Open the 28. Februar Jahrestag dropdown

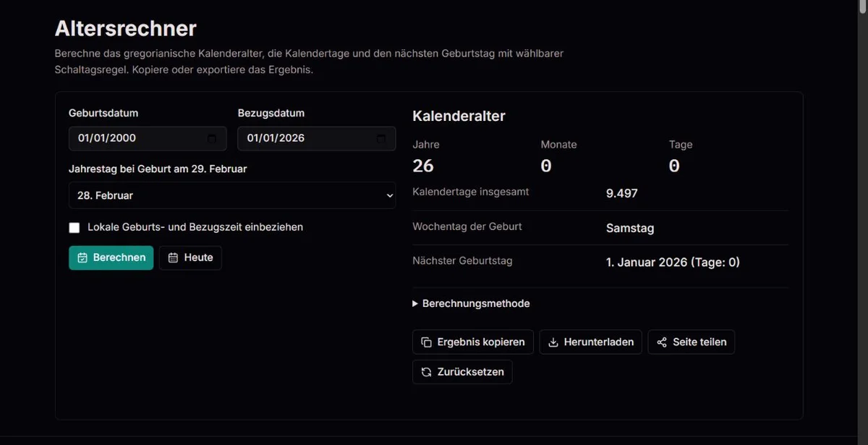(232, 195)
